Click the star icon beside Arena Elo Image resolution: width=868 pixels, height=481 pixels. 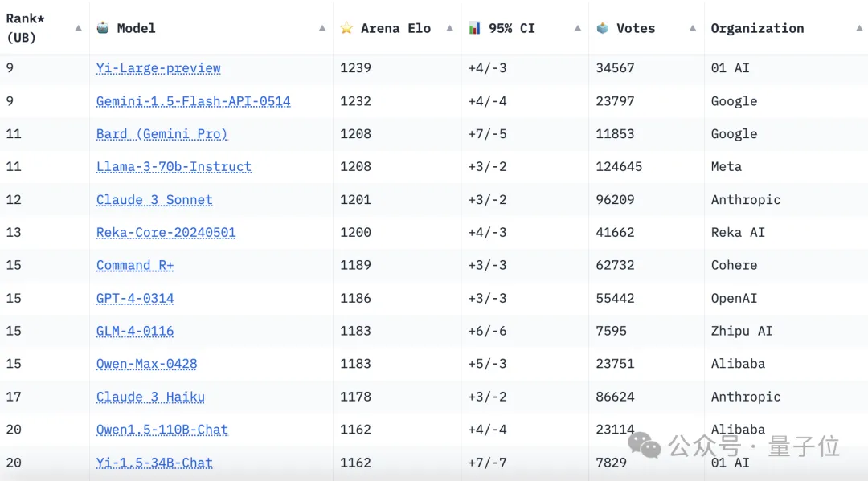(x=346, y=28)
